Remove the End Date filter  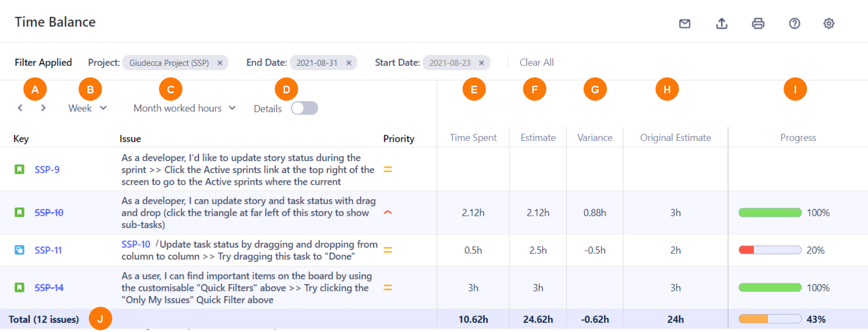[349, 63]
